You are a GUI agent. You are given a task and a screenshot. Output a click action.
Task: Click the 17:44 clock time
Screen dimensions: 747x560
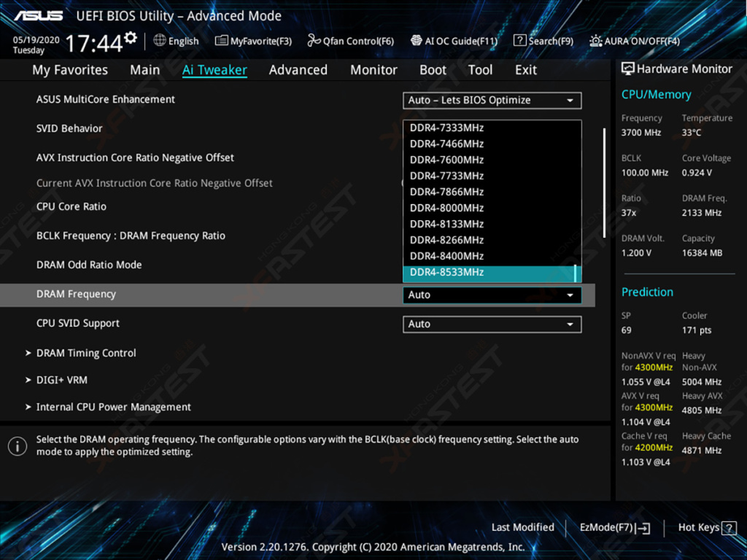coord(94,44)
